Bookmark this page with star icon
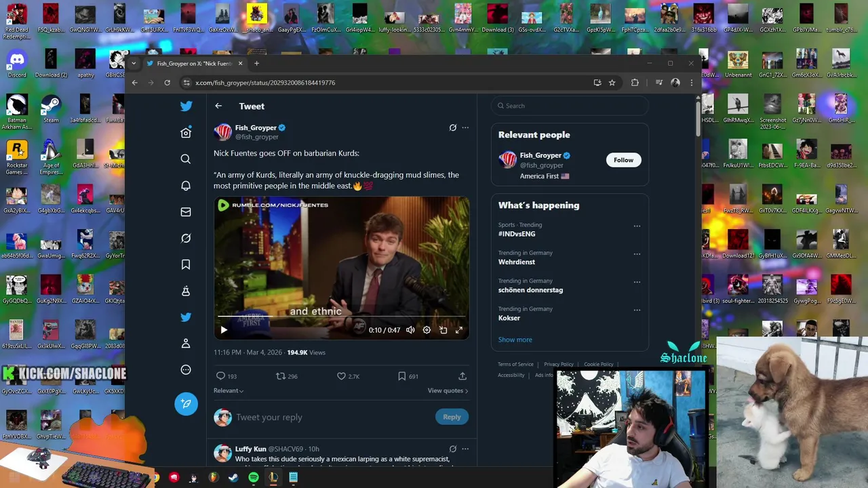Screen dimensions: 868x488 (x=612, y=83)
